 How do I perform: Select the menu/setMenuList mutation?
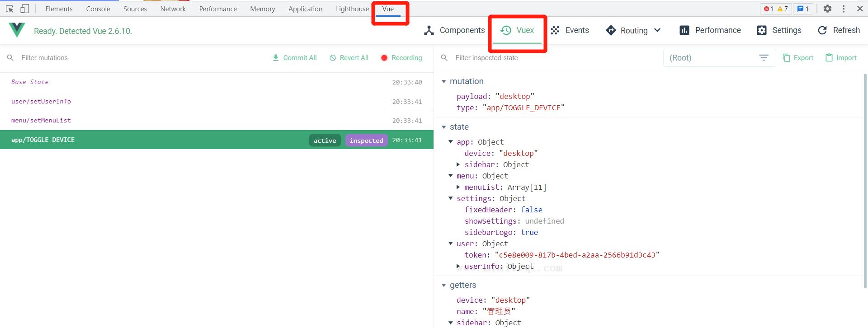(217, 121)
